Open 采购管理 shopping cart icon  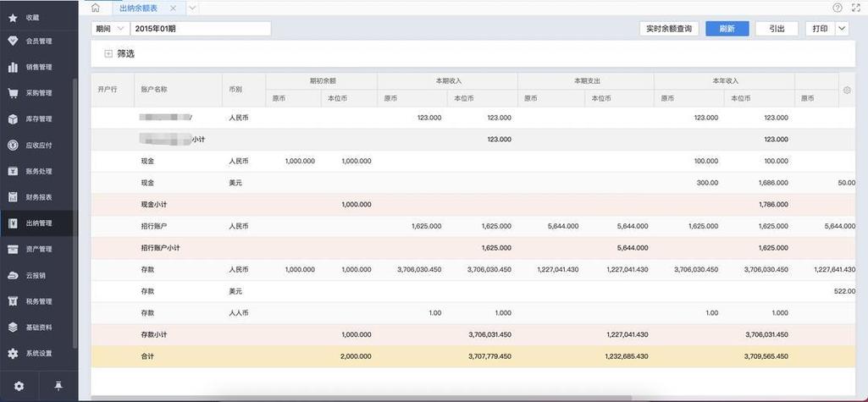[x=13, y=93]
